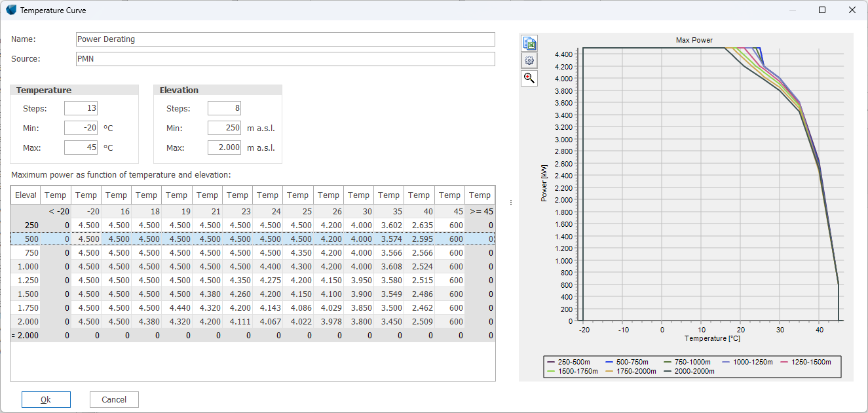Select the Eleval column header in the table

coord(26,195)
